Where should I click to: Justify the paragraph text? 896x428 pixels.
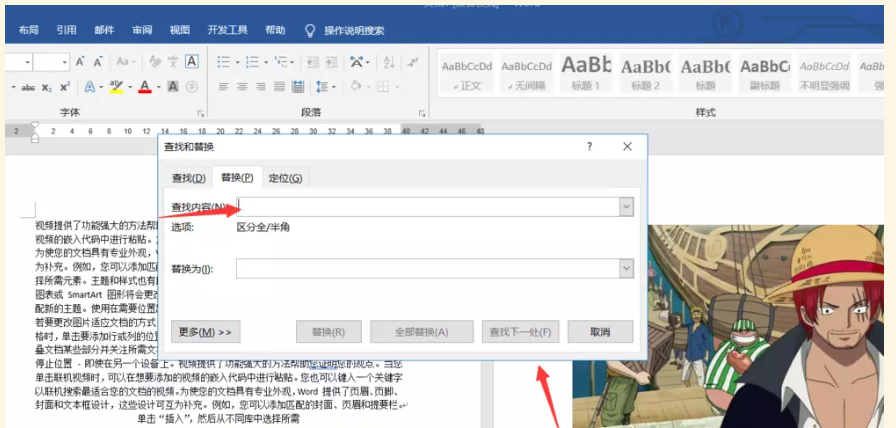[x=279, y=87]
